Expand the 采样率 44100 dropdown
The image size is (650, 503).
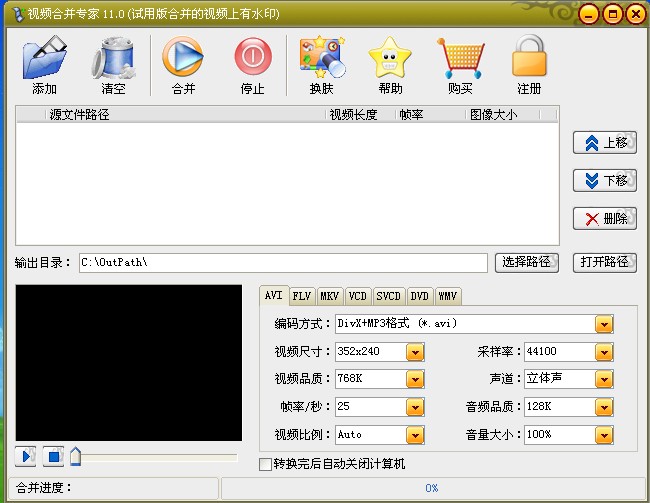[603, 352]
